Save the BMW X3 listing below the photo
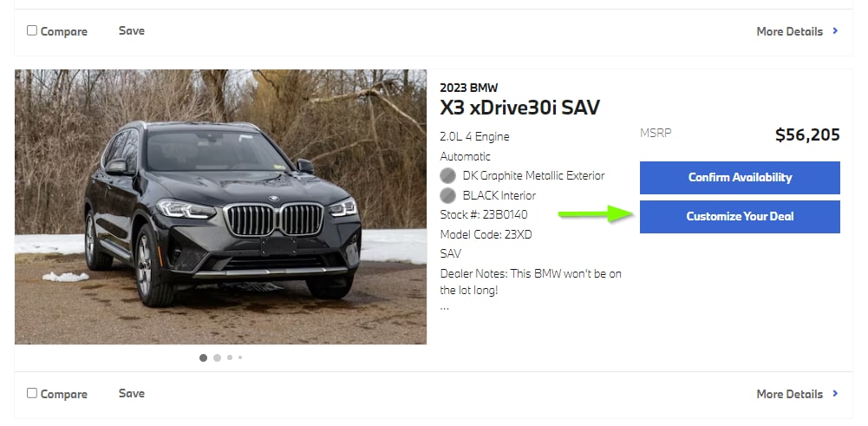 click(x=132, y=393)
